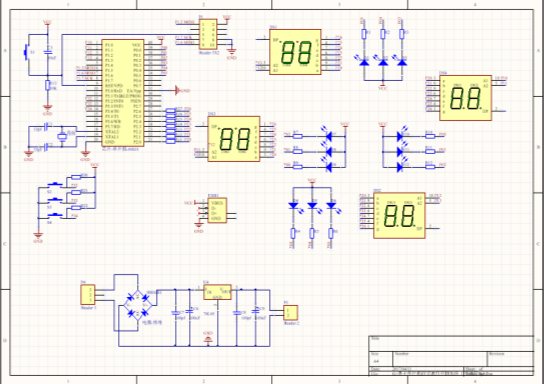Select push button switch S2
The image size is (544, 384).
tap(54, 185)
